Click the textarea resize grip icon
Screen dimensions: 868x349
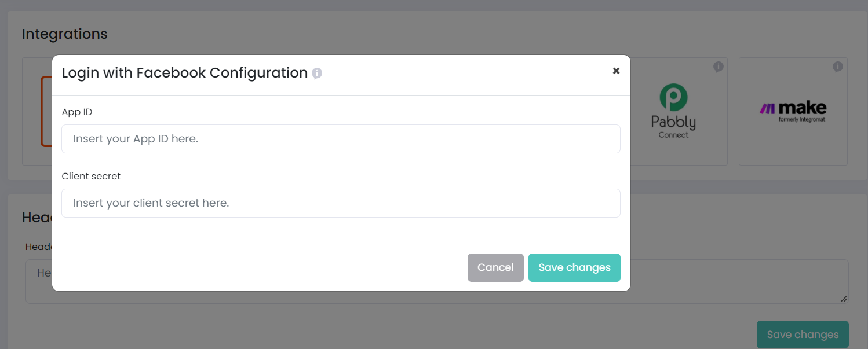click(x=844, y=299)
